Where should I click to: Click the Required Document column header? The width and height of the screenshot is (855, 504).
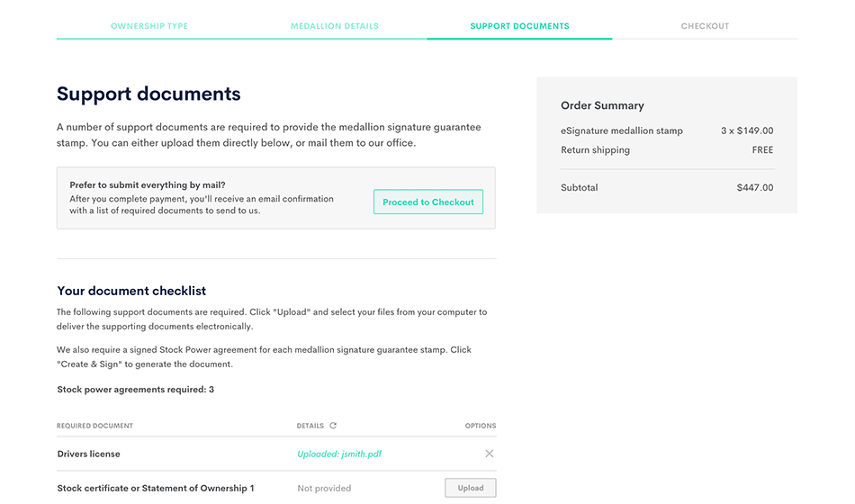pyautogui.click(x=94, y=426)
